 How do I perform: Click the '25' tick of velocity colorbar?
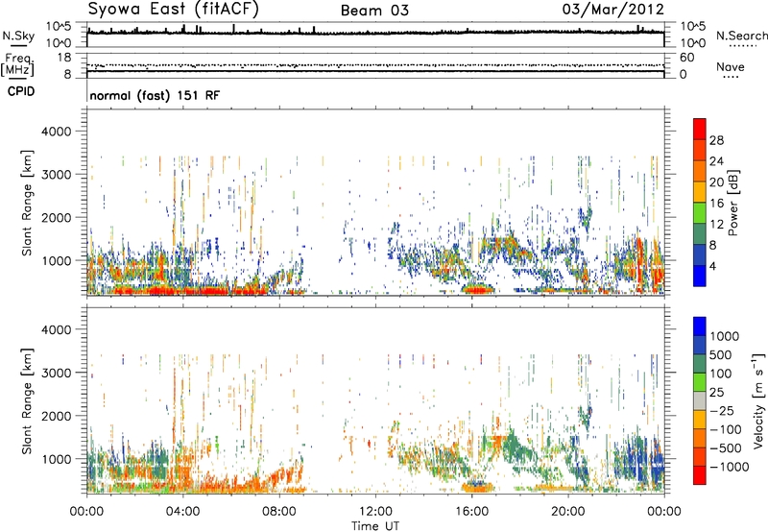pos(716,392)
